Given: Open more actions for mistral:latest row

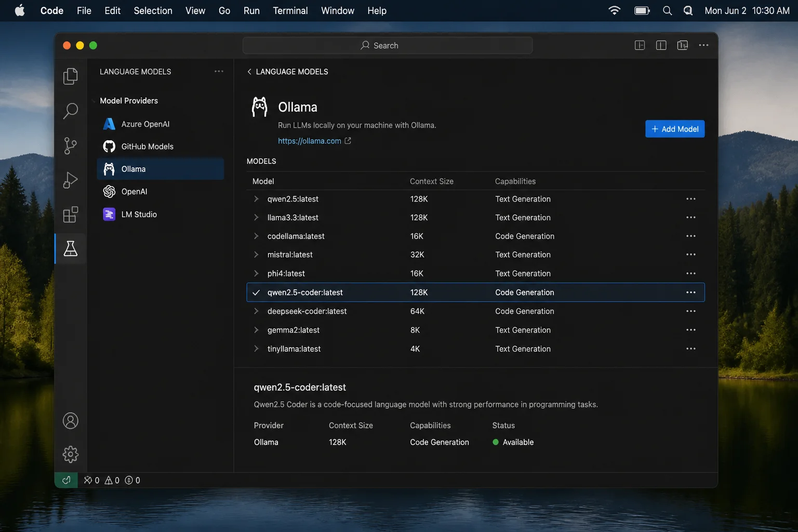Looking at the screenshot, I should (690, 255).
